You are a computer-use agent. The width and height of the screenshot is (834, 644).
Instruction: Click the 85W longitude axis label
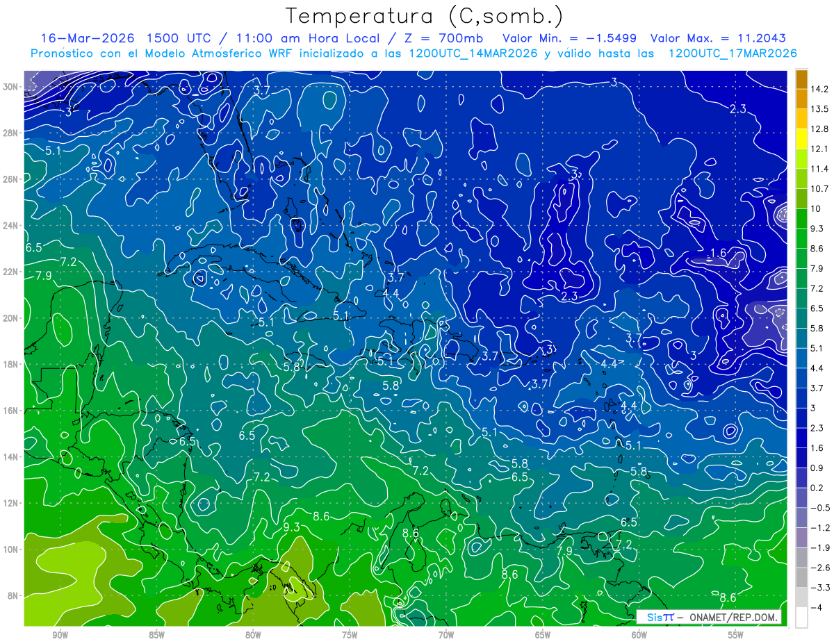156,635
